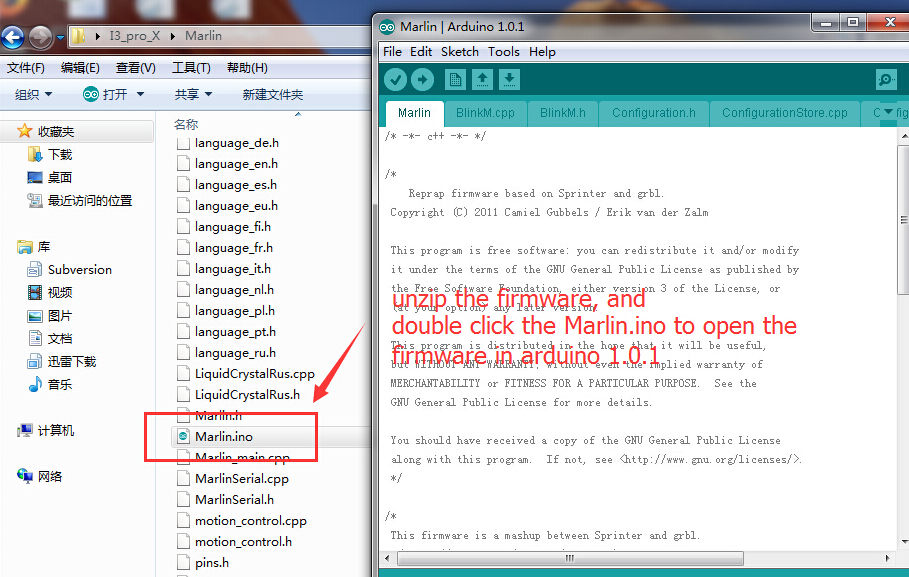Open the Tools (工具) menu in Explorer
The width and height of the screenshot is (909, 577).
191,68
